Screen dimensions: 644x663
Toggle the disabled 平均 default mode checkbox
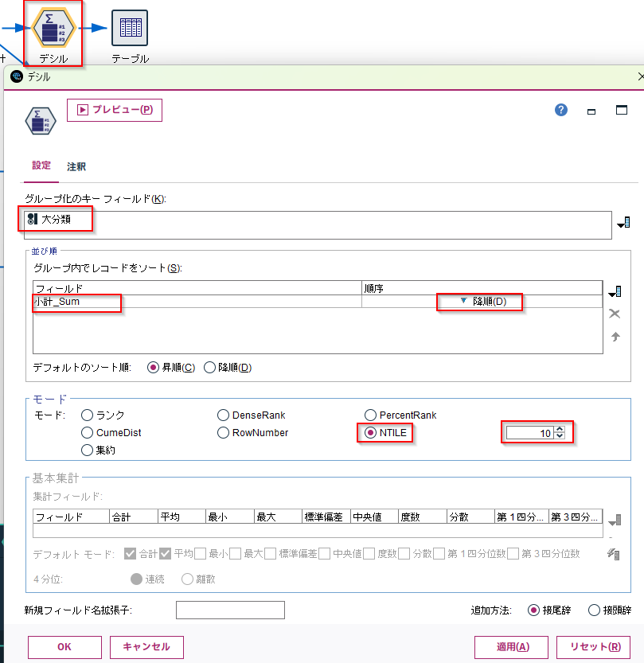(x=166, y=553)
